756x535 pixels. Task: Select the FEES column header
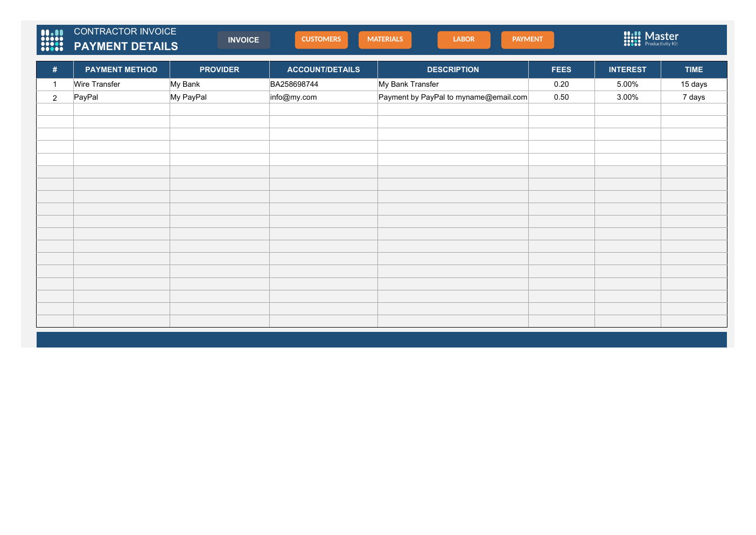(x=561, y=70)
